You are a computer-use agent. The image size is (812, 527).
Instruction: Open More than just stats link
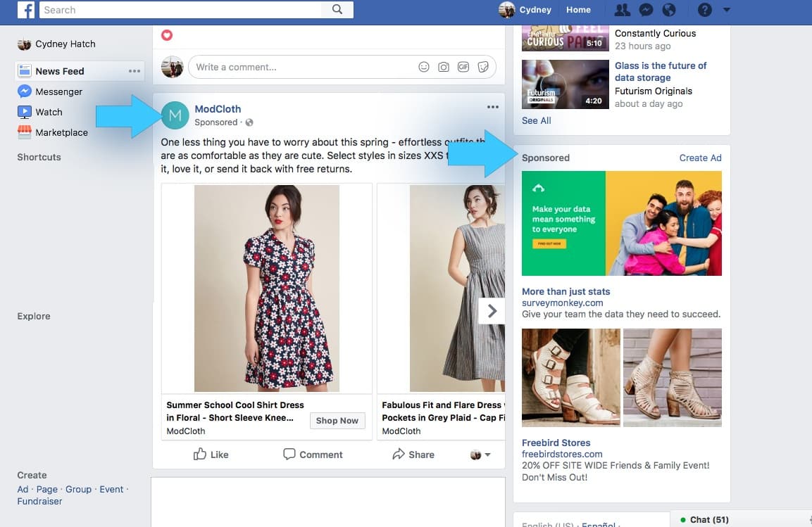click(x=566, y=292)
